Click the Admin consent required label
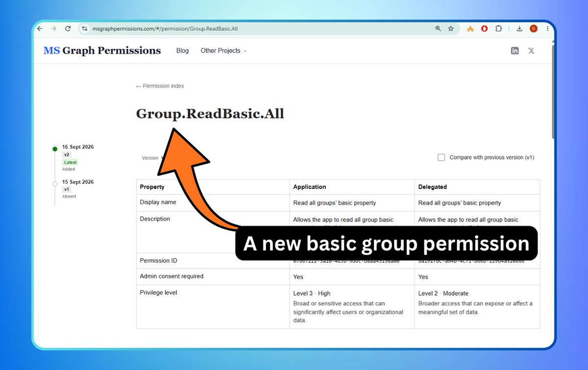 (x=171, y=276)
